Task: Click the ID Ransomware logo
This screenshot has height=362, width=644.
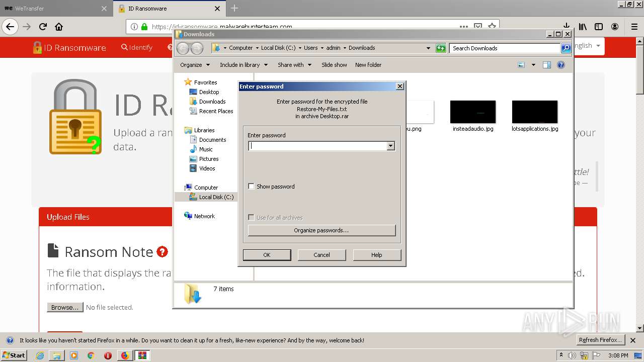Action: (69, 48)
